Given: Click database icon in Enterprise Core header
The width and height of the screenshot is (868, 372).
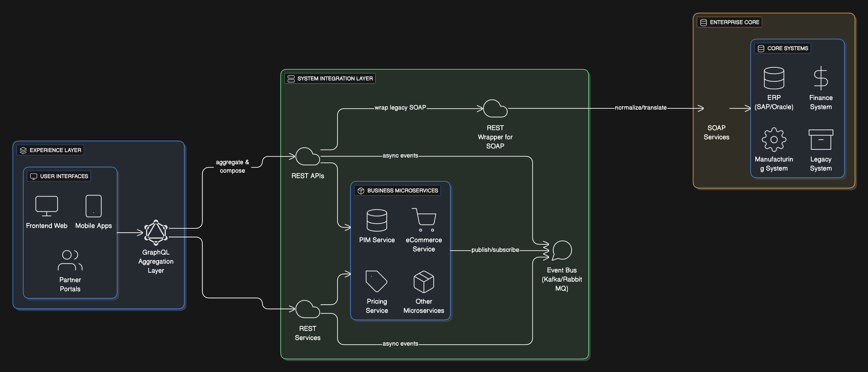Looking at the screenshot, I should [703, 23].
